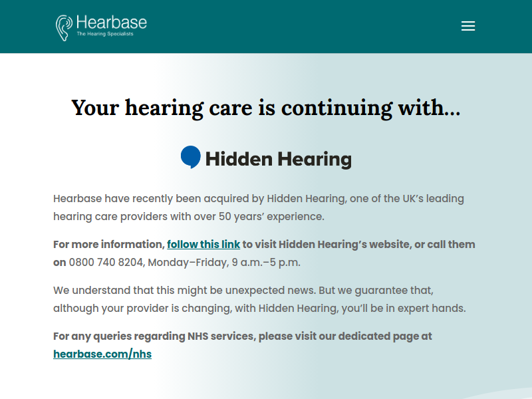The image size is (532, 399).
Task: Click the "Monday–Friday, 9 a.m.–5 p.m." hours text
Action: pyautogui.click(x=224, y=262)
